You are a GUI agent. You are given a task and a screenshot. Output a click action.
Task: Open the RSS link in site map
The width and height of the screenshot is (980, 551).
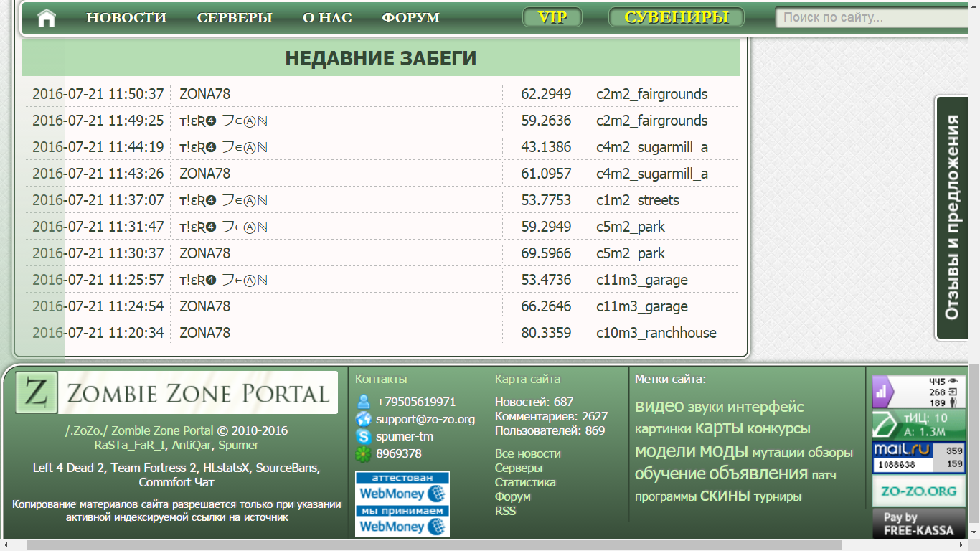click(505, 511)
